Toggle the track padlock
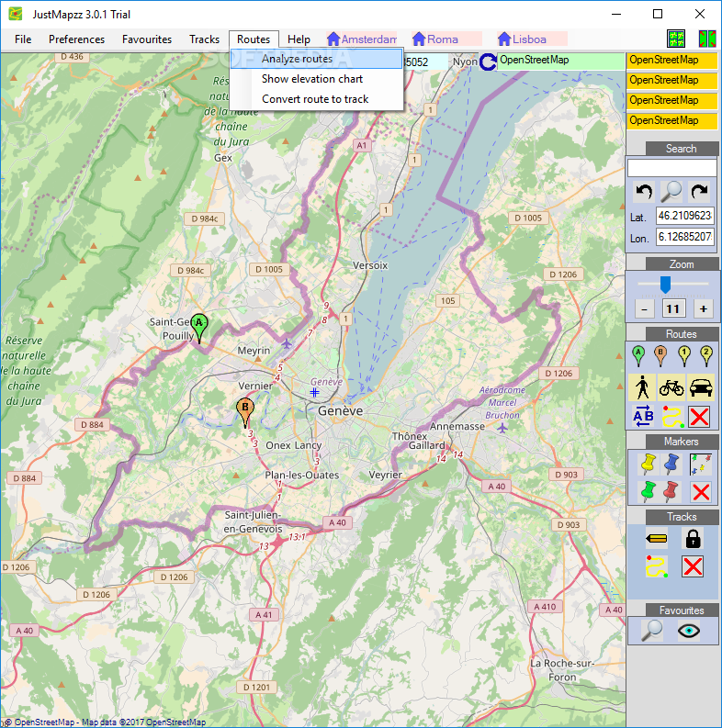This screenshot has width=722, height=728. pos(693,539)
